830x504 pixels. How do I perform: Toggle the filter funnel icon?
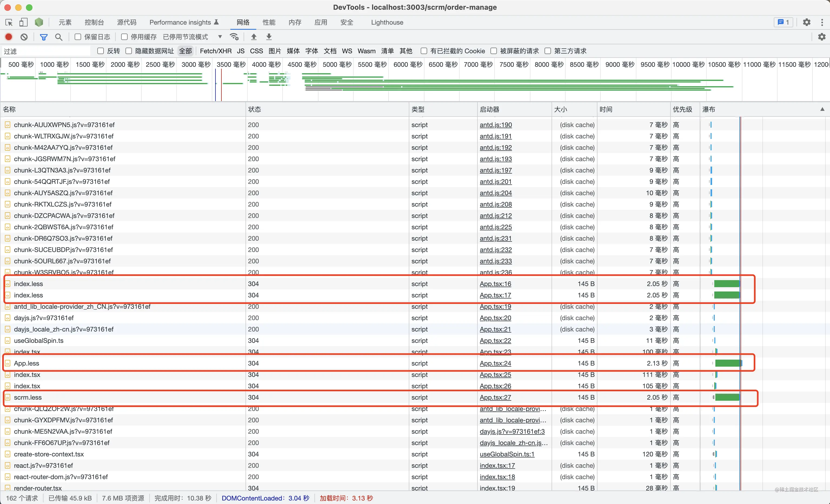pos(44,37)
